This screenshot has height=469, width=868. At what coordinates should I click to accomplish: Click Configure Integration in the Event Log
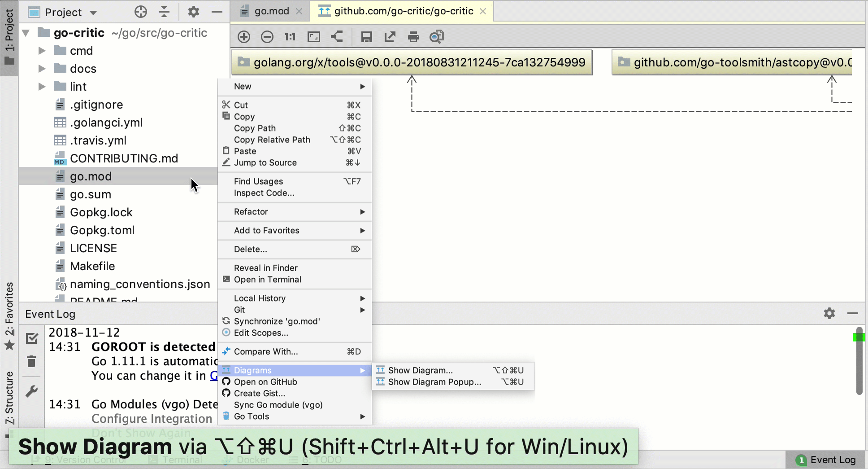click(152, 418)
